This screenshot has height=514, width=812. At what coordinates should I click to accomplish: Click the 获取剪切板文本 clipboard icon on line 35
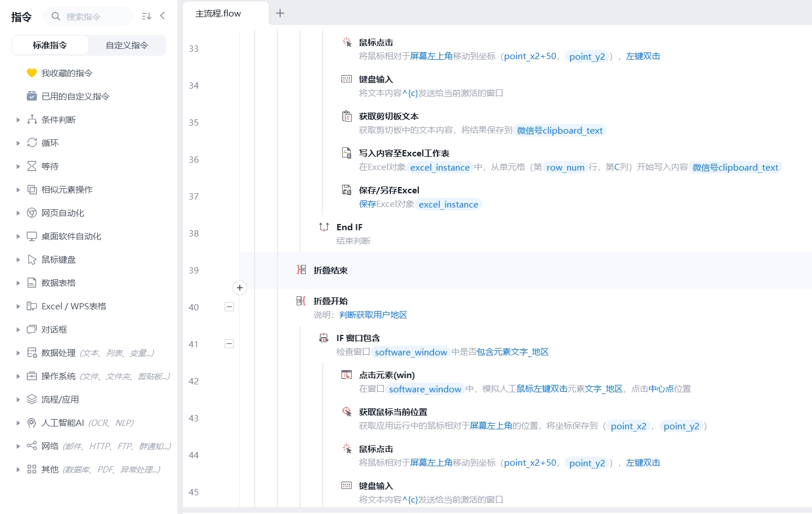[x=347, y=116]
